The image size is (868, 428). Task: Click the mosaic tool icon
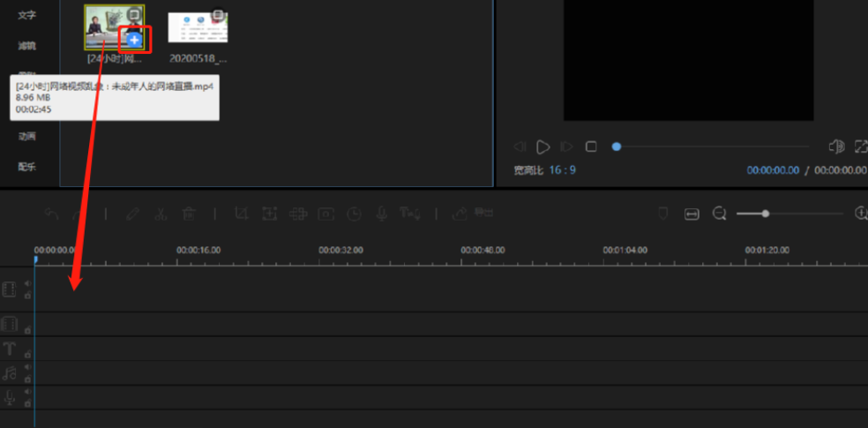(298, 214)
